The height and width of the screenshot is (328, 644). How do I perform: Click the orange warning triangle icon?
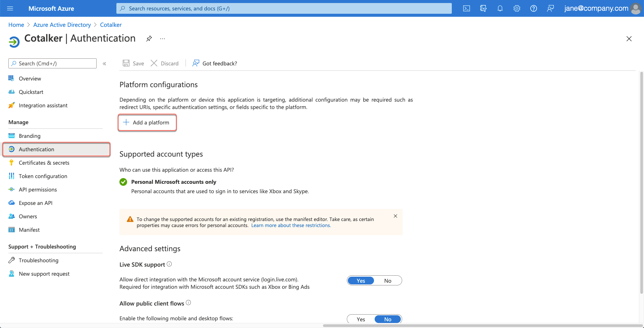click(x=130, y=219)
